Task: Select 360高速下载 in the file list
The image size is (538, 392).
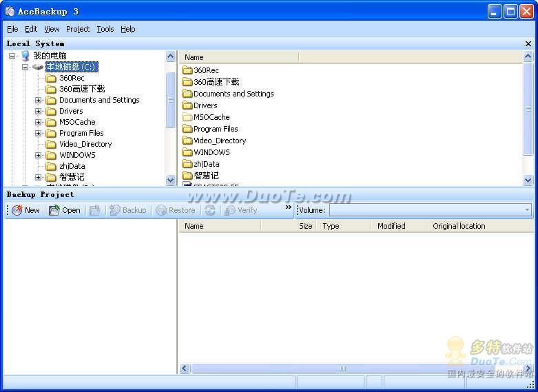Action: point(211,82)
